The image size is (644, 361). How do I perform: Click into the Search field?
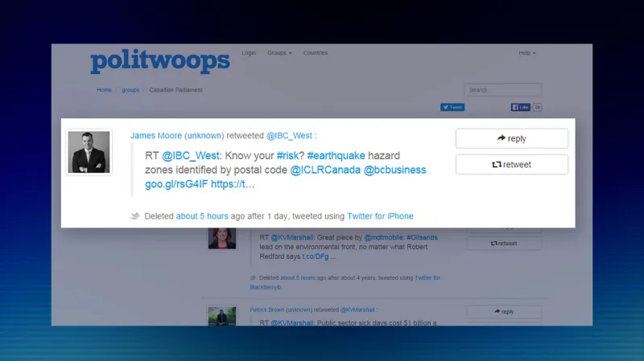click(502, 90)
